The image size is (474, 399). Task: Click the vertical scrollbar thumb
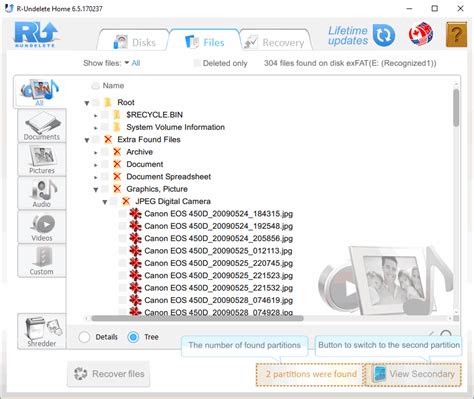tap(456, 108)
